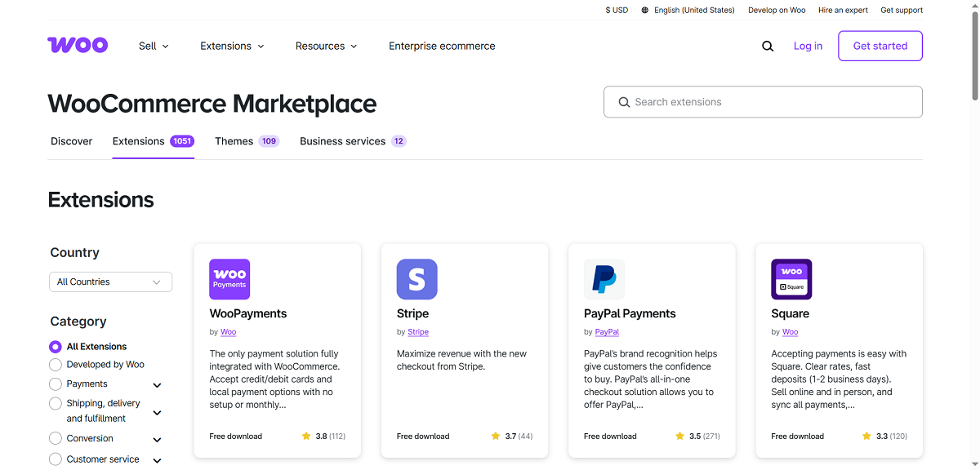980x470 pixels.
Task: Switch to the Themes tab
Action: tap(247, 141)
